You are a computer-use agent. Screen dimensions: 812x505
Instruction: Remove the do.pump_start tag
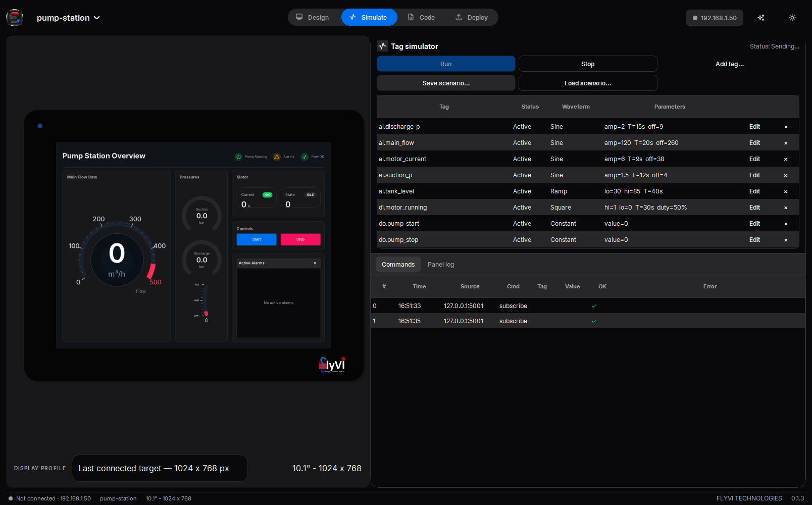(x=786, y=224)
